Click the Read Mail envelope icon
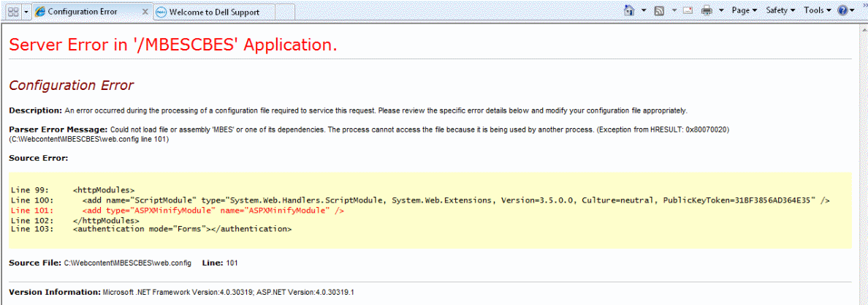Screen dimensions: 868x305 point(688,10)
